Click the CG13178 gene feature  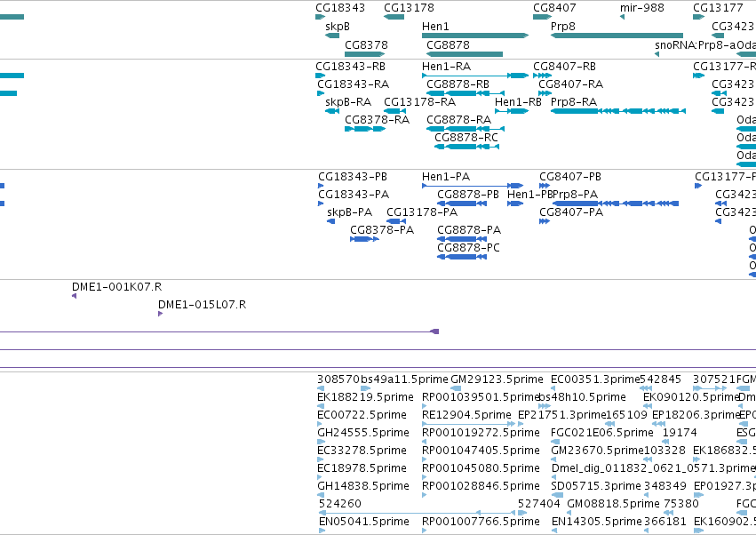tap(394, 17)
